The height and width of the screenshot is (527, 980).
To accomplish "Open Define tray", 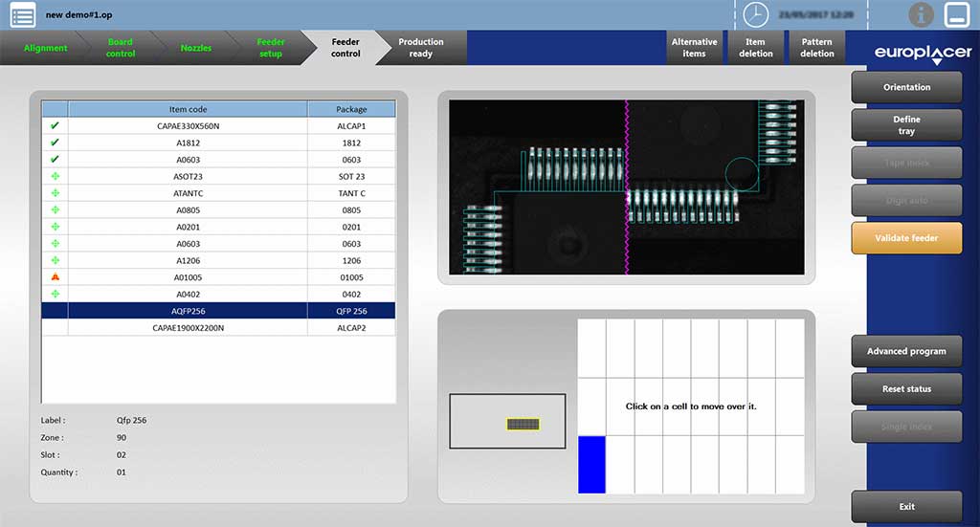I will click(906, 124).
